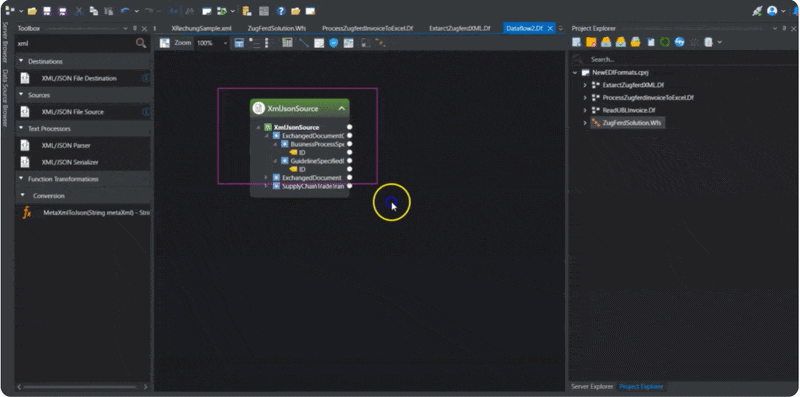Click the blue globe icon in Project Explorer toolbar
This screenshot has width=800, height=397.
coord(679,42)
